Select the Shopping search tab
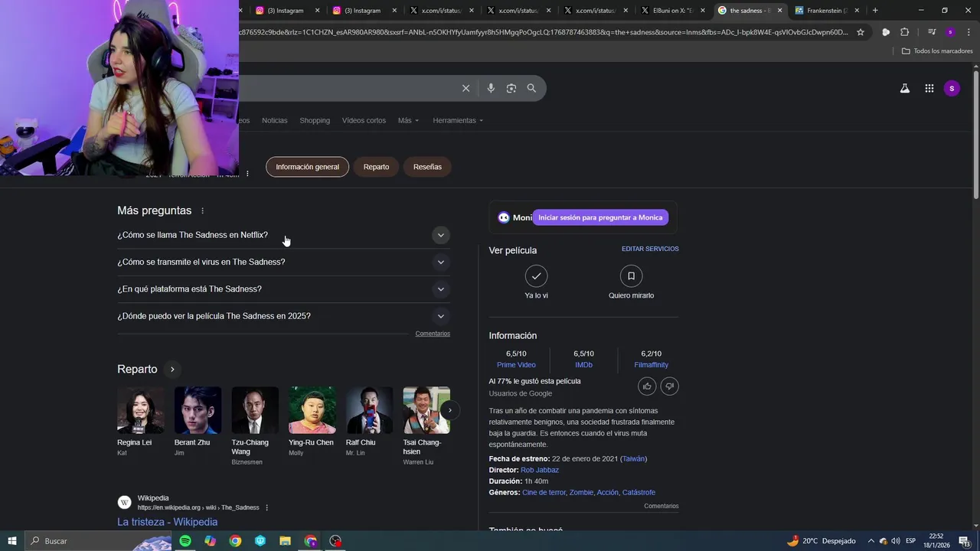980x551 pixels. [315, 120]
